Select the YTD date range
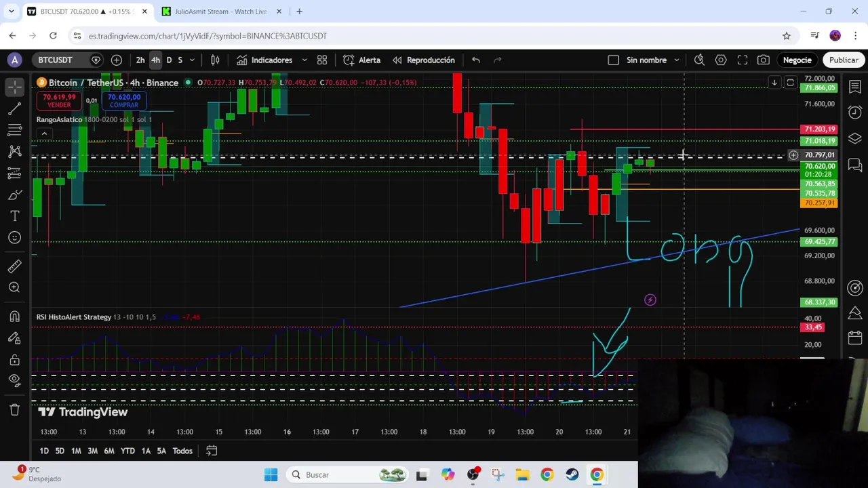 127,451
